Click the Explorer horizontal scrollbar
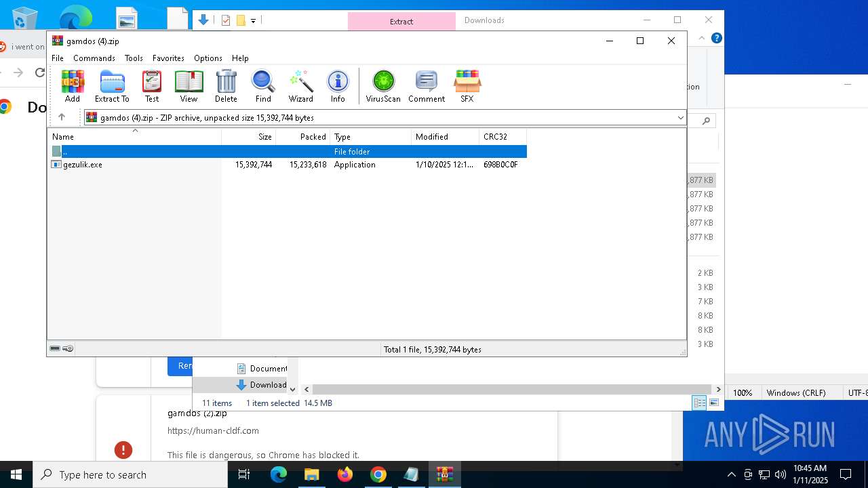This screenshot has width=868, height=488. 512,389
